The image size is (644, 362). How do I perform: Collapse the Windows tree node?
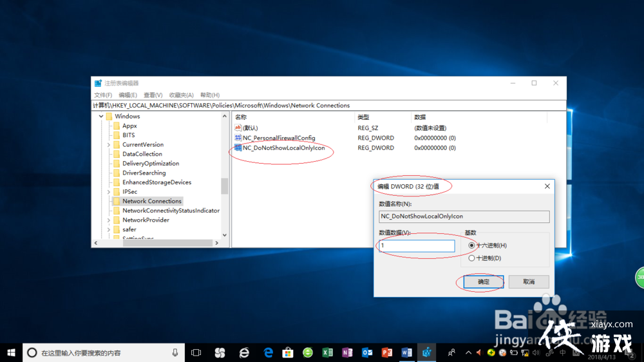(101, 117)
